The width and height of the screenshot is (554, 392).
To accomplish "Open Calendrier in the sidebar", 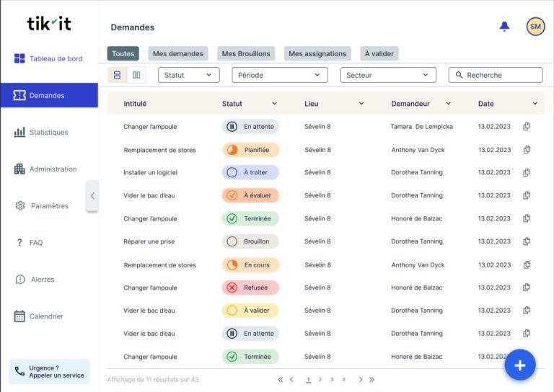I will [46, 316].
